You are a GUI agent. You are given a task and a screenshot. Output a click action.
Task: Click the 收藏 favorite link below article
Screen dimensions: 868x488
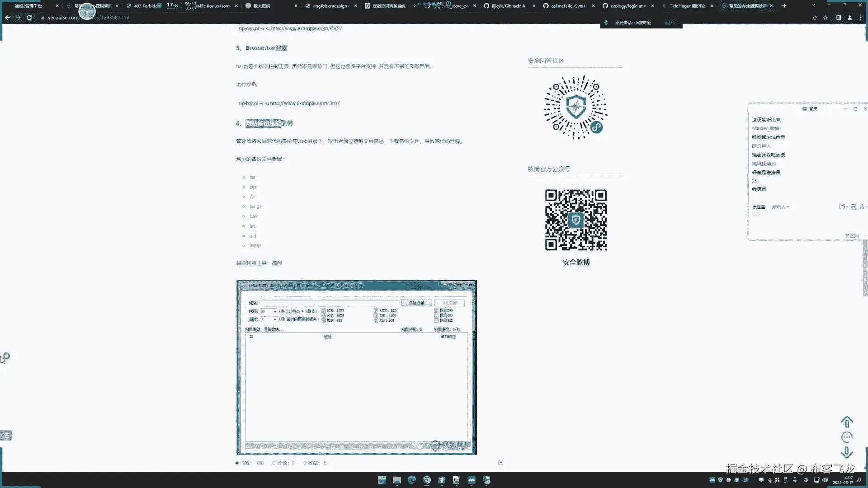click(311, 463)
